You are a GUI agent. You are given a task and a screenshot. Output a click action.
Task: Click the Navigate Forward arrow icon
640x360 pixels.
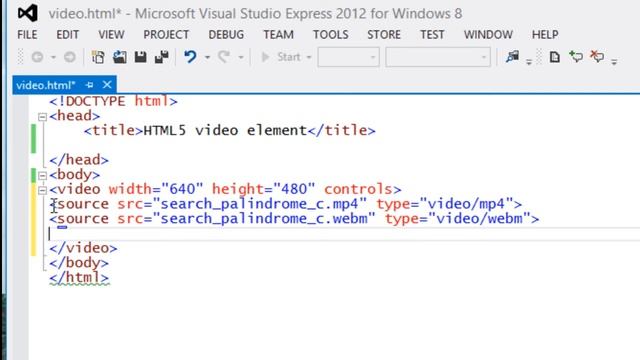pos(70,57)
